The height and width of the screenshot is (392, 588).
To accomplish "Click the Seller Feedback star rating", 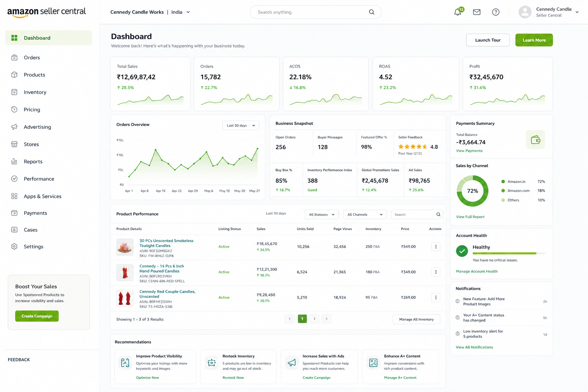I will coord(413,147).
